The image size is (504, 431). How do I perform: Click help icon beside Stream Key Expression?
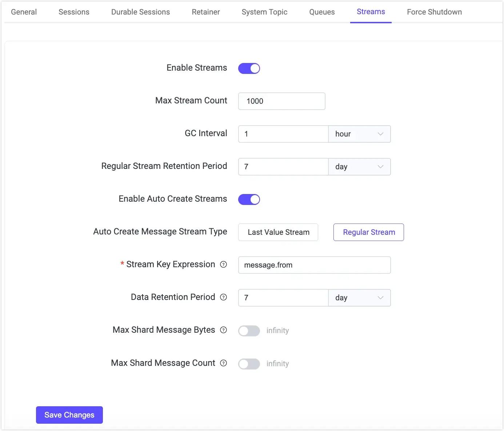point(224,265)
